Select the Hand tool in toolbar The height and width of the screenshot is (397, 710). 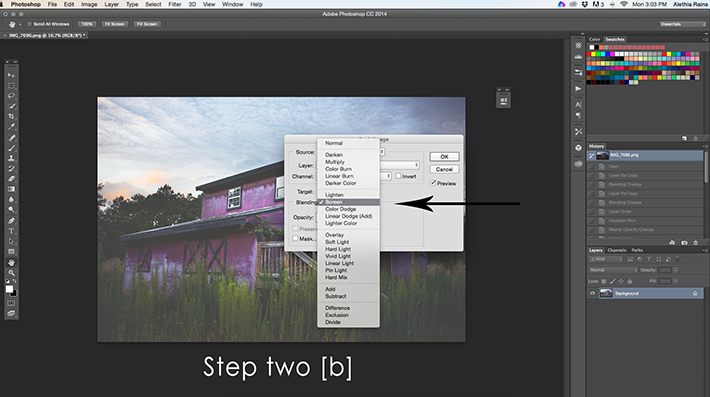coord(11,263)
